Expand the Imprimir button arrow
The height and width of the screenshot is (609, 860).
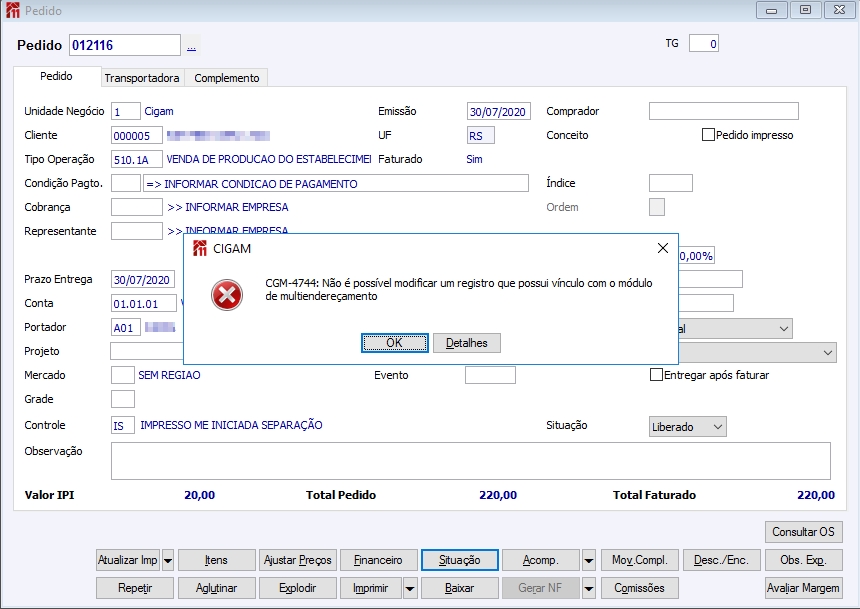pyautogui.click(x=411, y=588)
